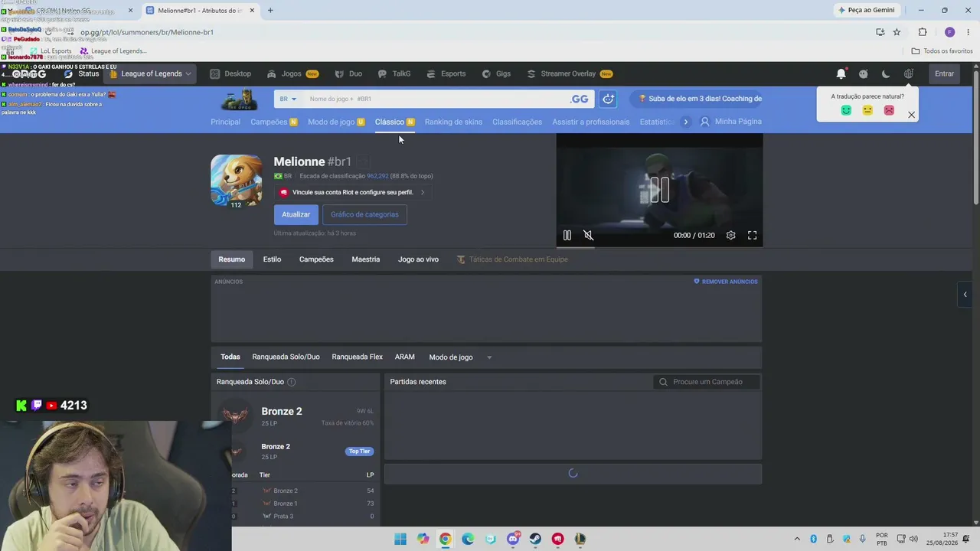Screen dimensions: 980x551
Task: Click the .GG search button
Action: click(x=580, y=99)
